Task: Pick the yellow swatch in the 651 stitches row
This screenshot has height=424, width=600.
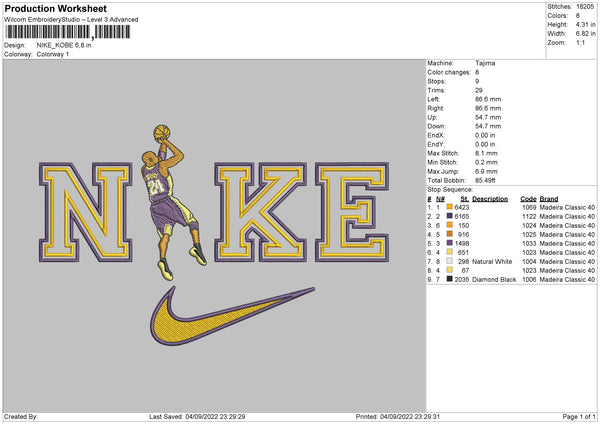Action: tap(450, 252)
